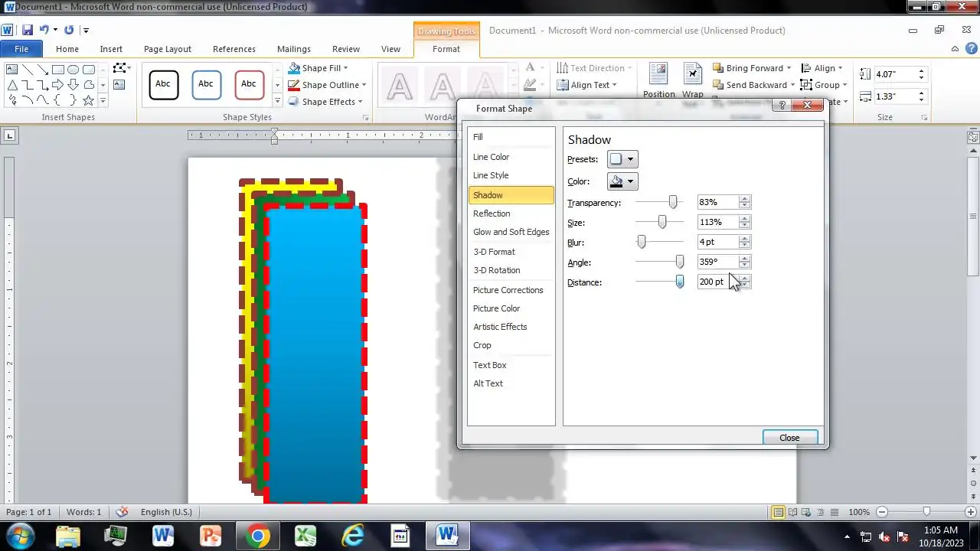Switch to the Insert tab
980x551 pixels.
[x=111, y=49]
